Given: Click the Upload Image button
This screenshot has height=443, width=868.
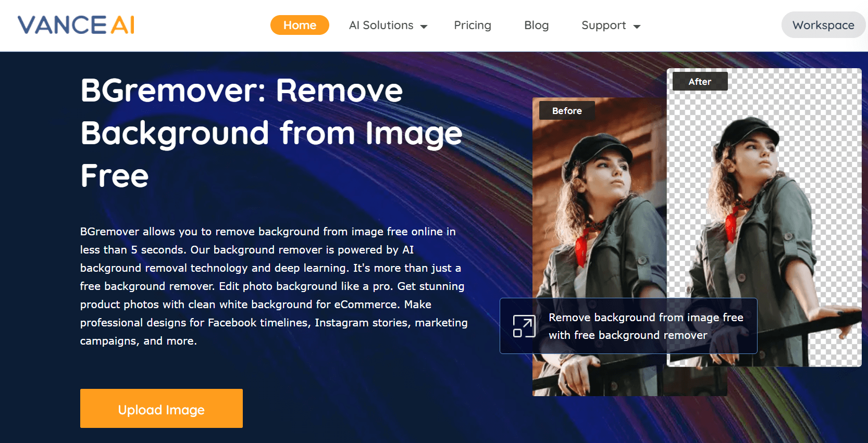Looking at the screenshot, I should tap(162, 409).
